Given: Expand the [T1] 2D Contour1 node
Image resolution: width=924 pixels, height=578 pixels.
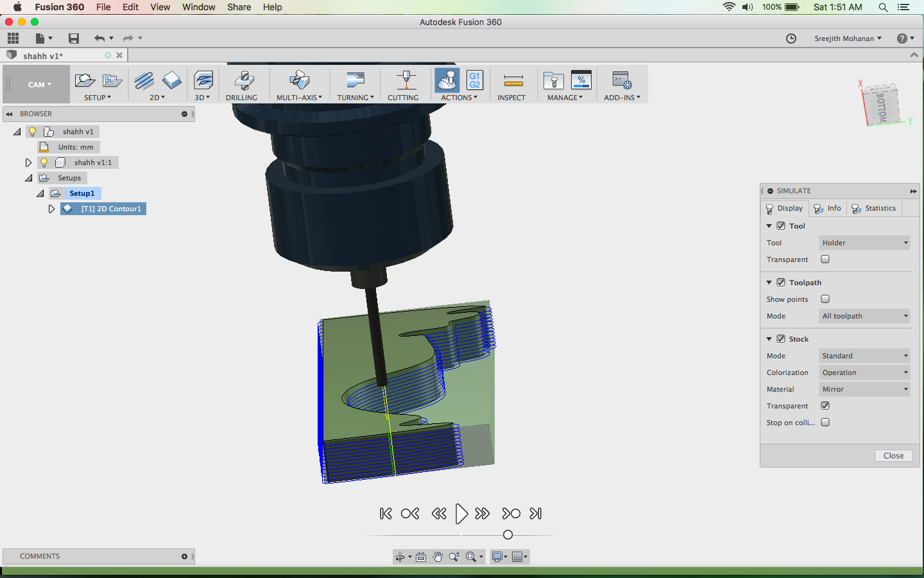Looking at the screenshot, I should click(x=51, y=209).
